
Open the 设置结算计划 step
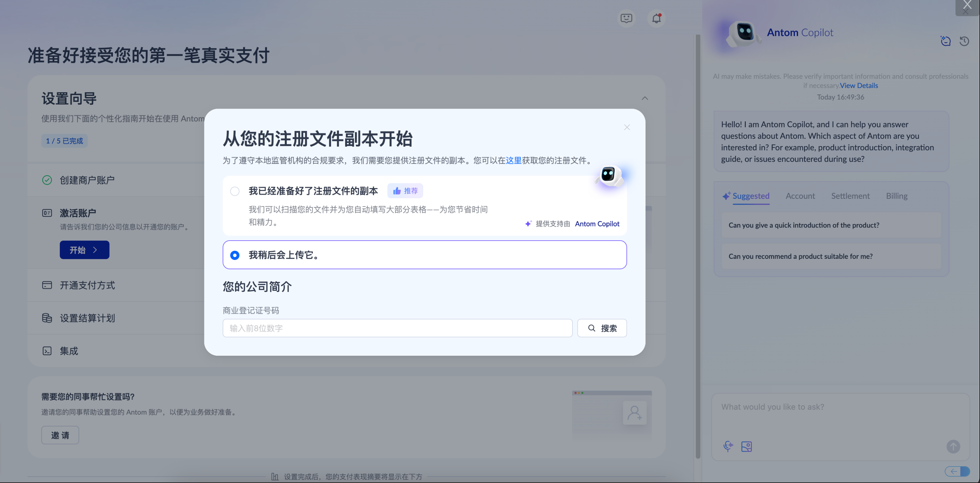(x=87, y=318)
